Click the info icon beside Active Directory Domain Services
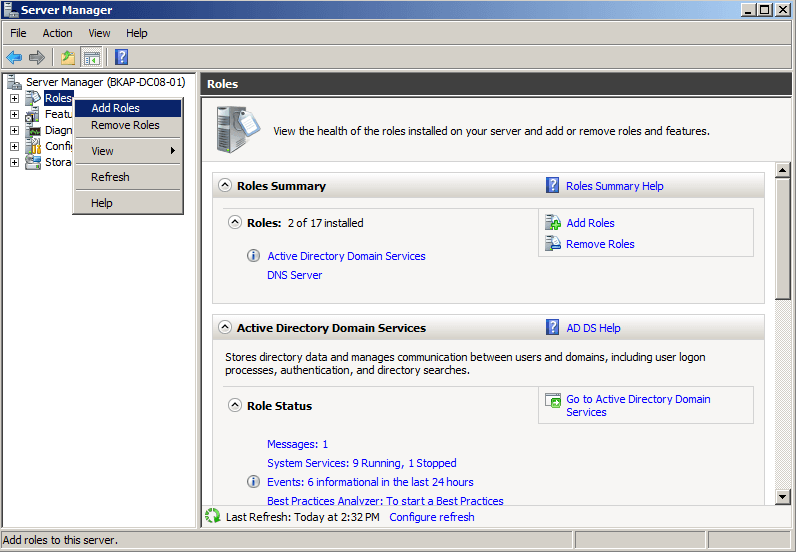 coord(253,255)
